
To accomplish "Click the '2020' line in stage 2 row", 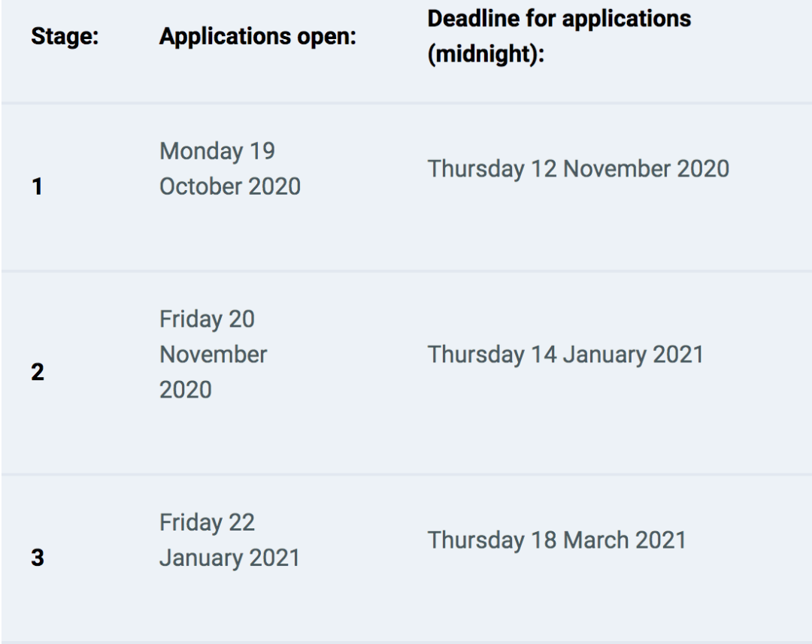I will pyautogui.click(x=186, y=390).
